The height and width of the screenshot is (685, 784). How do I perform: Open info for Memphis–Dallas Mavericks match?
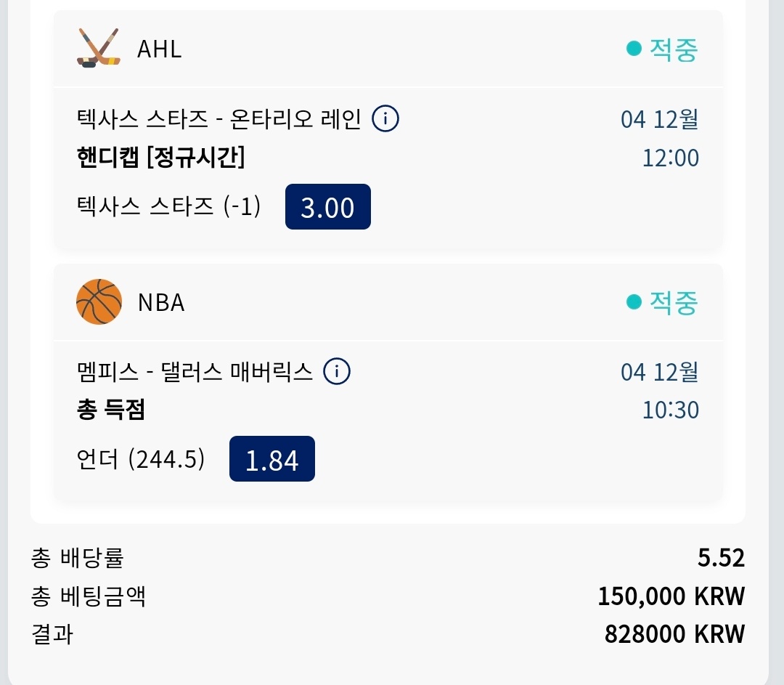(x=337, y=372)
